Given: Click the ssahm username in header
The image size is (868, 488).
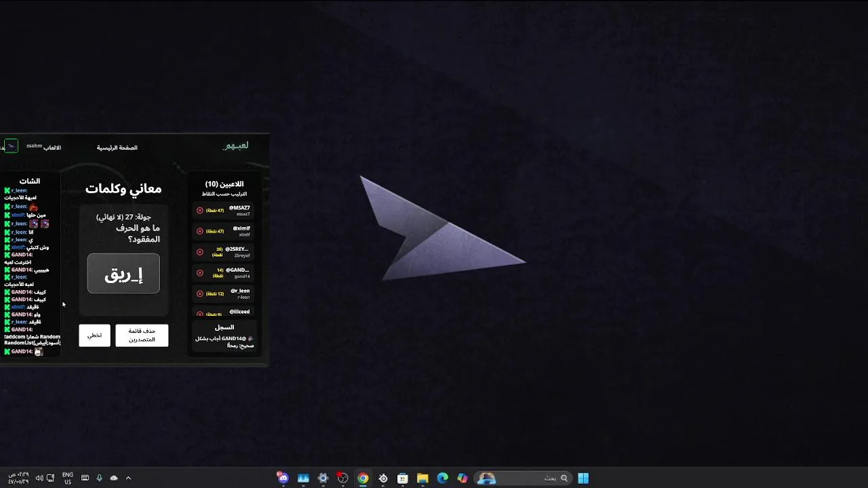Looking at the screenshot, I should tap(34, 146).
